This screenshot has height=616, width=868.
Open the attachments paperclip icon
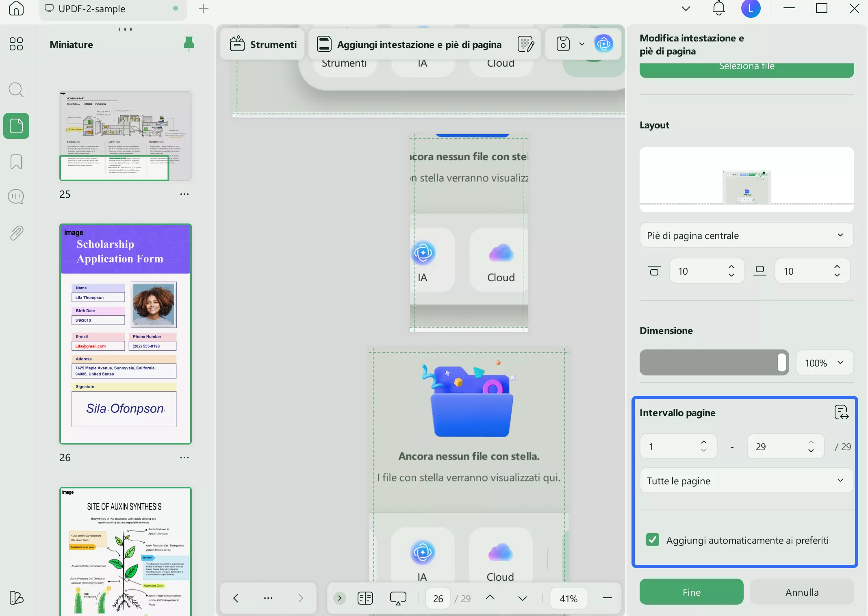(x=16, y=233)
